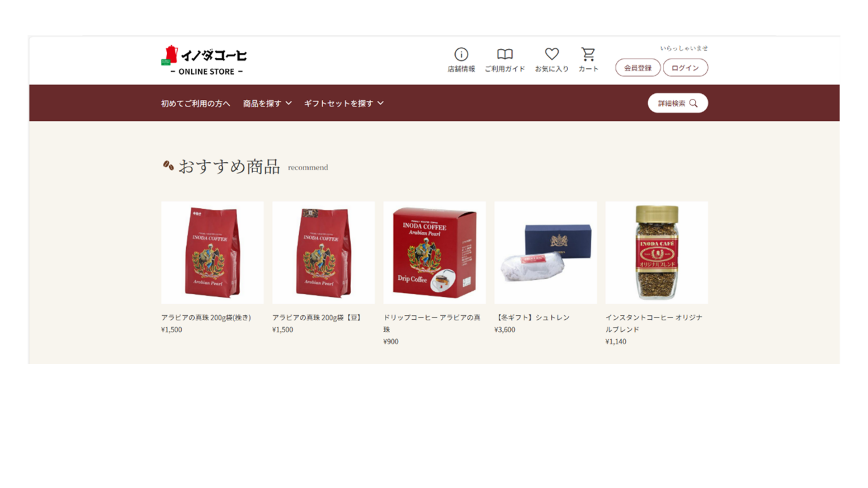Click the ログイン button
This screenshot has width=868, height=488.
click(685, 68)
